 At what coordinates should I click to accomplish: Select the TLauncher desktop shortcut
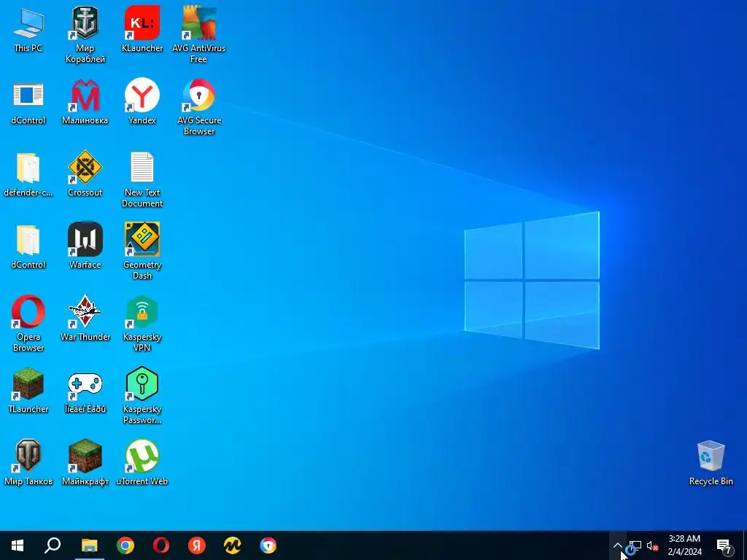pos(28,392)
